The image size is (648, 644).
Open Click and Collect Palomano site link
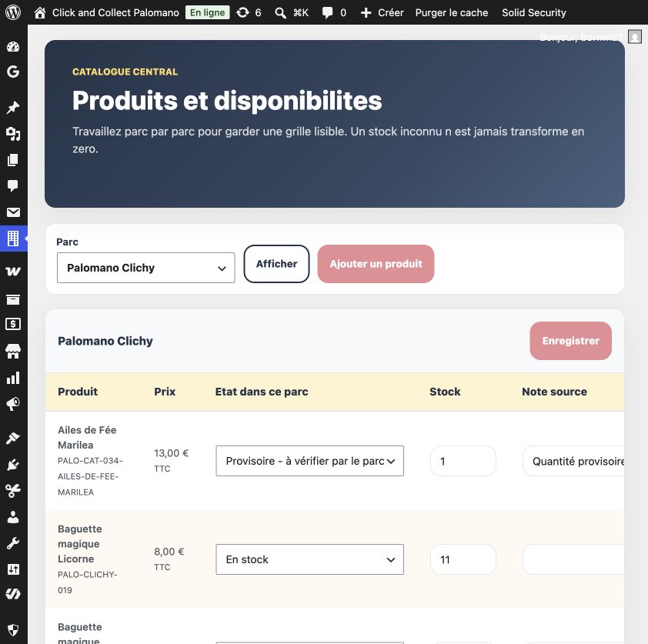(x=115, y=13)
